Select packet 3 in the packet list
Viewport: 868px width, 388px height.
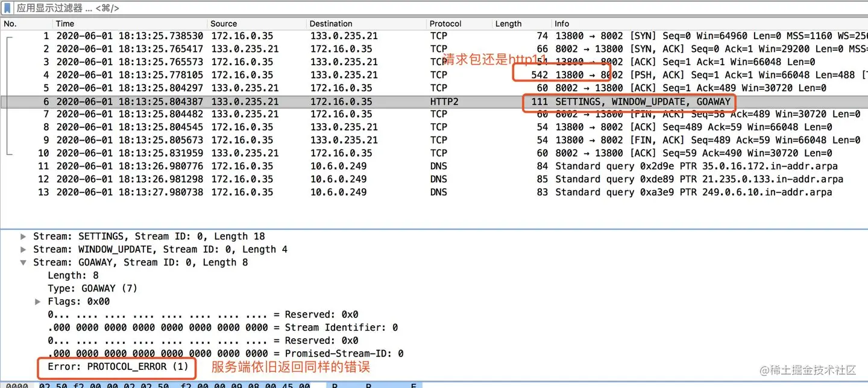coord(434,62)
